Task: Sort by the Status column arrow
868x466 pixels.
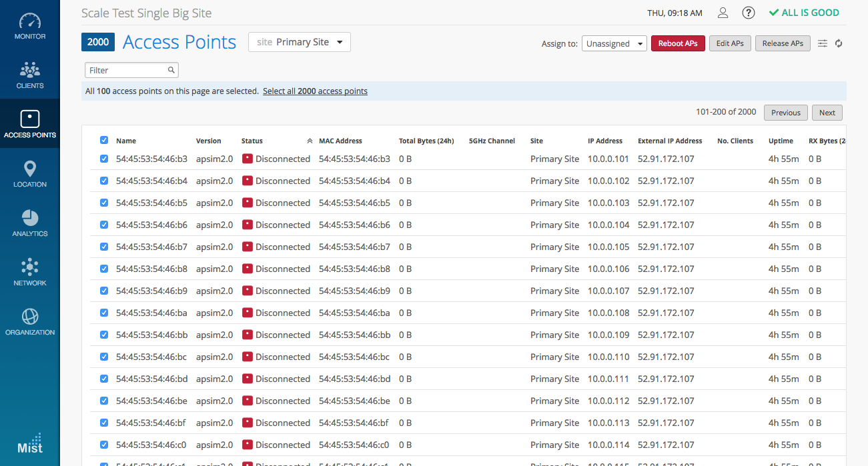Action: tap(310, 141)
